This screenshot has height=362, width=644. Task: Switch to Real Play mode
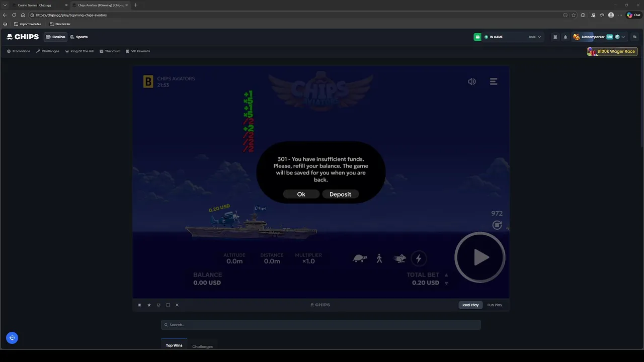[x=470, y=305]
